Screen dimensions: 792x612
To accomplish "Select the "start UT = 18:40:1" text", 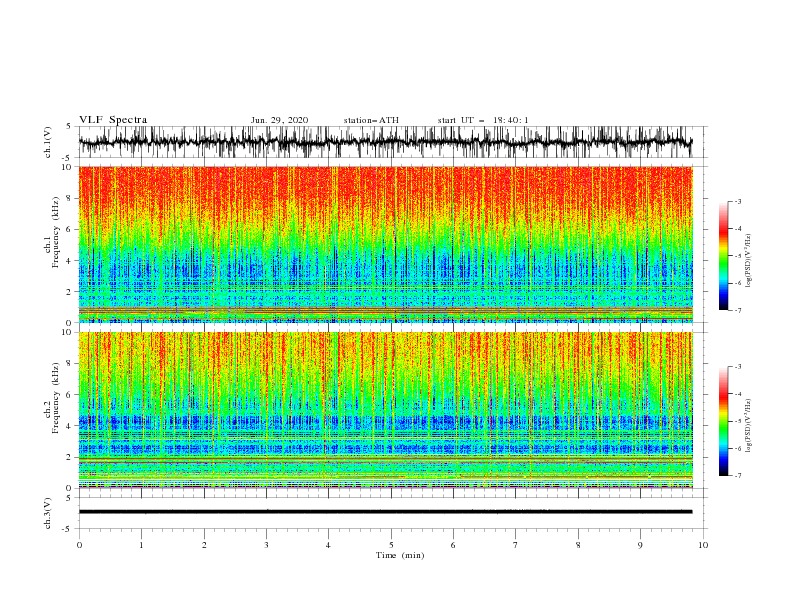I will [x=483, y=120].
